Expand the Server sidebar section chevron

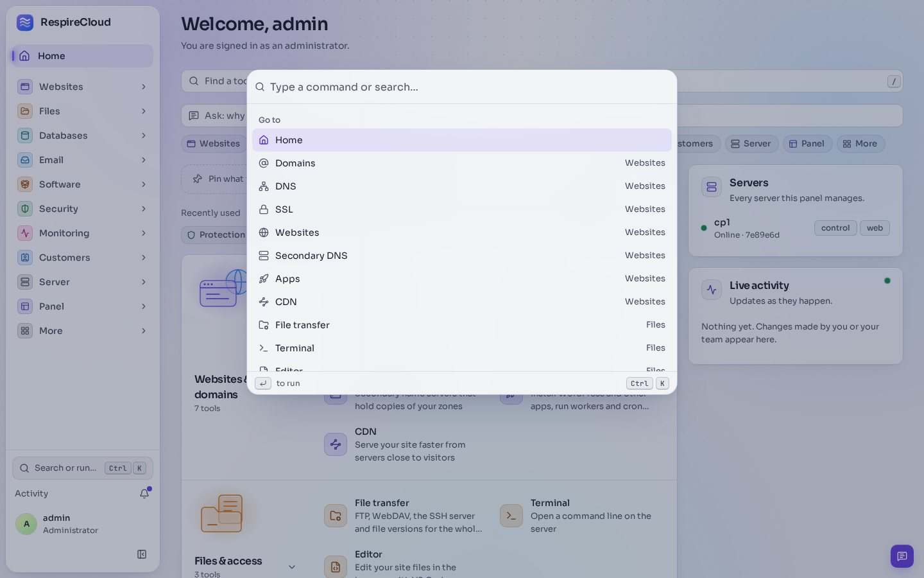144,282
